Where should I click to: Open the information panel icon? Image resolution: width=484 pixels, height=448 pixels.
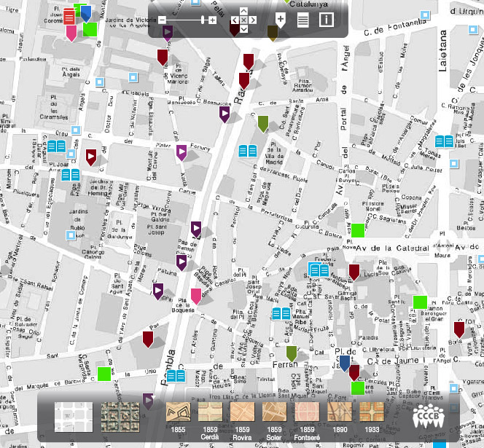[x=325, y=20]
